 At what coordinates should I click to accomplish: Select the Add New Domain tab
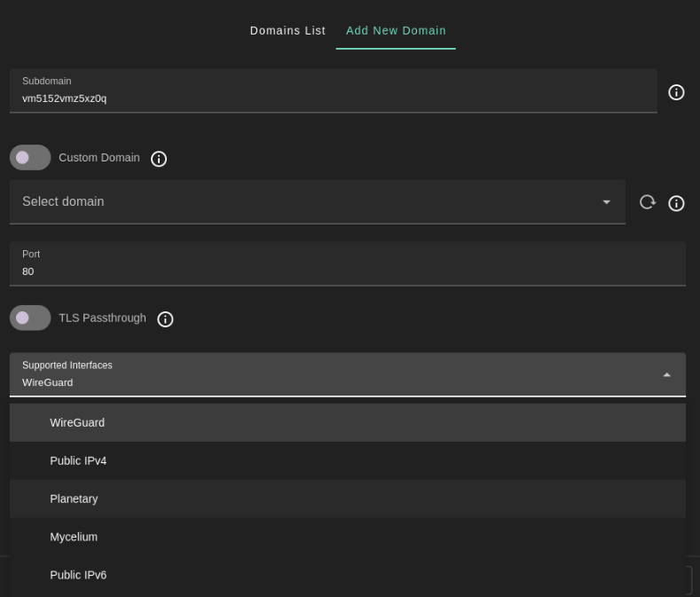pyautogui.click(x=396, y=31)
